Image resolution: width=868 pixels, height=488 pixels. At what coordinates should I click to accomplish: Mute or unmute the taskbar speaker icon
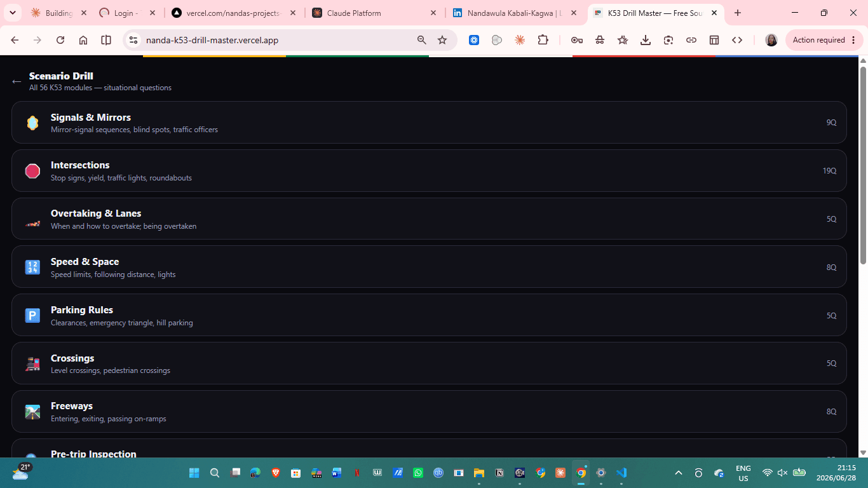783,473
